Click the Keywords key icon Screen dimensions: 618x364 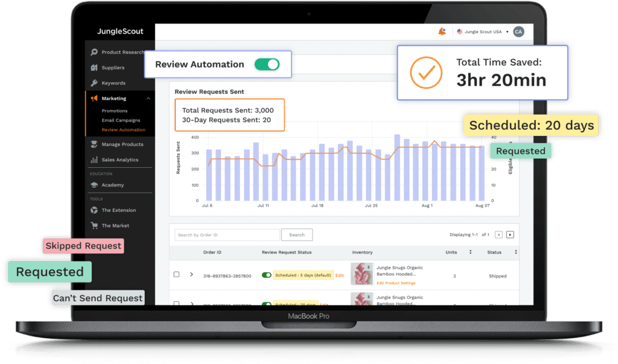pyautogui.click(x=94, y=83)
